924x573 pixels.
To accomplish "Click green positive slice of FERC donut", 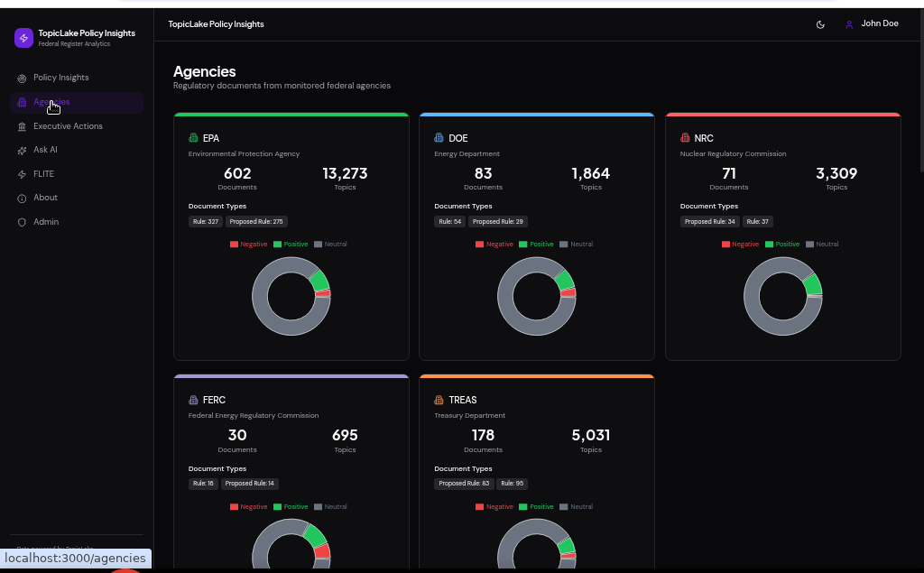I will pyautogui.click(x=316, y=536).
